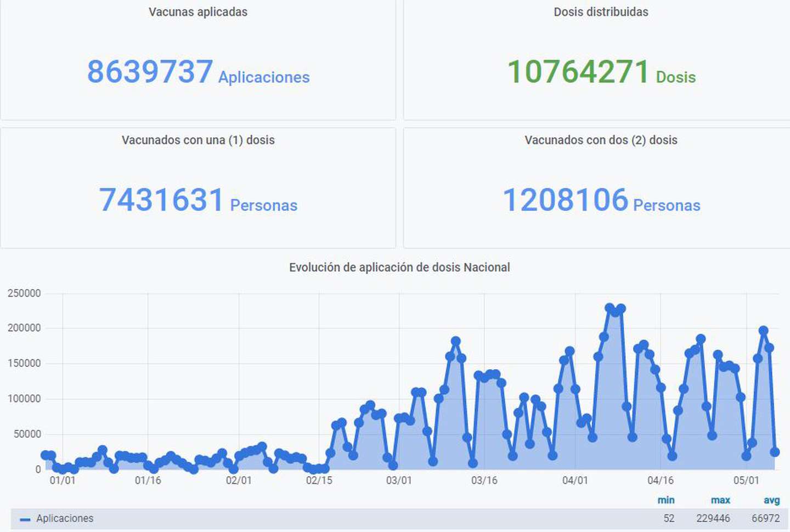Screen dimensions: 790x532
Task: Click the first data point on the chart line
Action: coord(46,455)
